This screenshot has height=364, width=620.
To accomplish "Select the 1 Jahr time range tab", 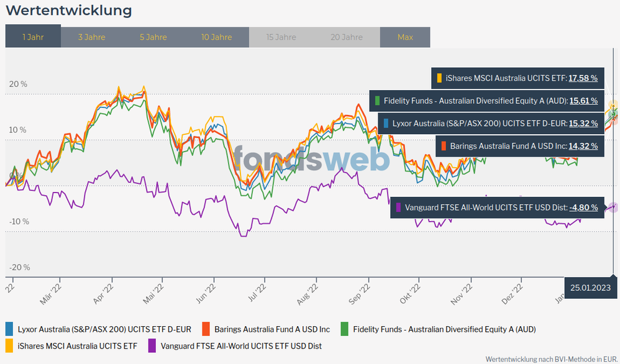I will click(x=33, y=37).
